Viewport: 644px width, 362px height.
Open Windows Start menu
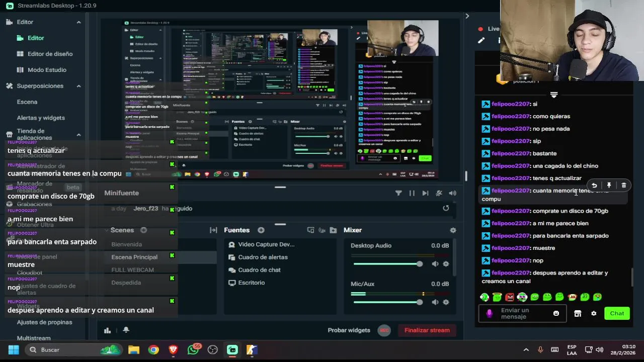14,350
